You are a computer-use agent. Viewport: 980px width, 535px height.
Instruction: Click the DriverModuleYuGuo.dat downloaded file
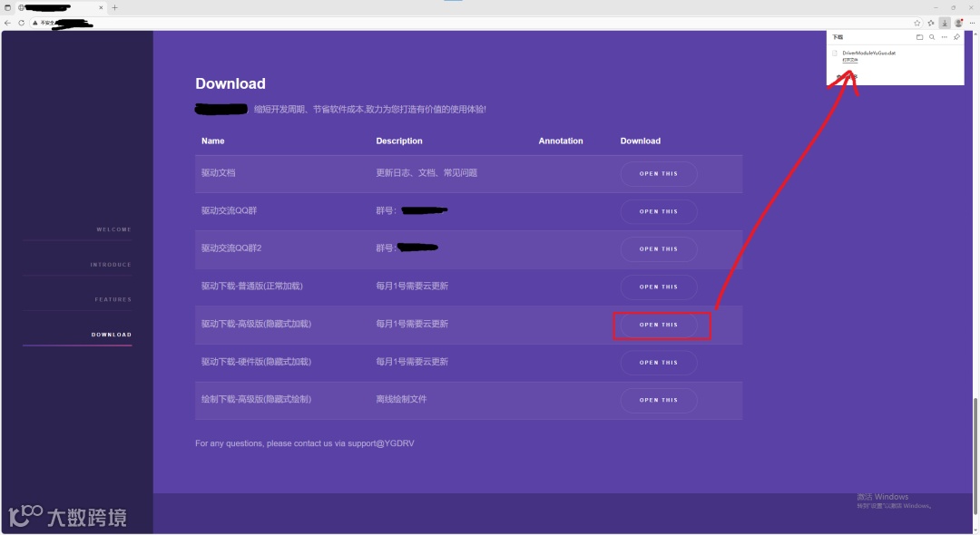click(868, 53)
